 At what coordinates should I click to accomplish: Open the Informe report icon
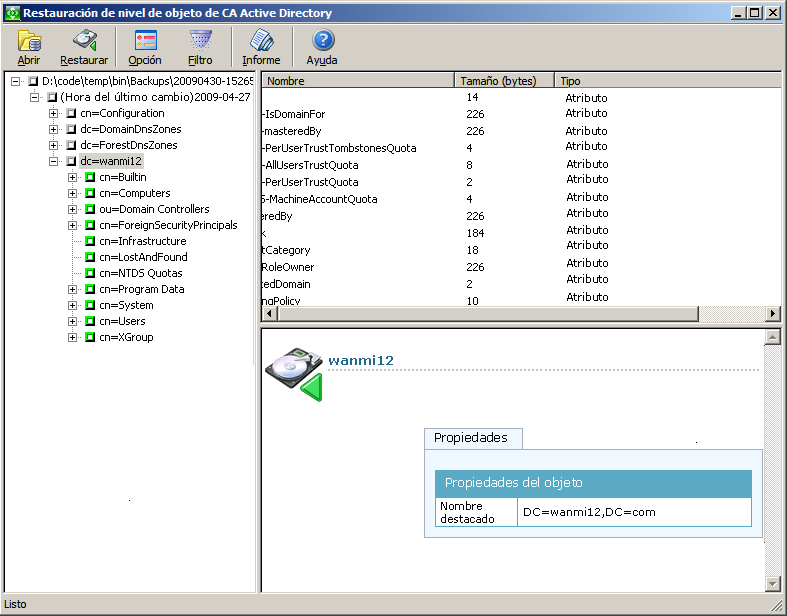261,41
